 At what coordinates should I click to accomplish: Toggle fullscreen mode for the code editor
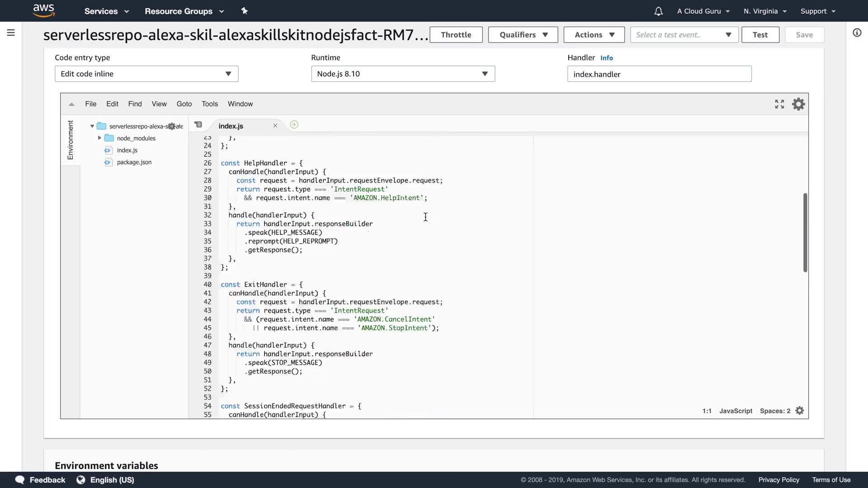coord(779,104)
